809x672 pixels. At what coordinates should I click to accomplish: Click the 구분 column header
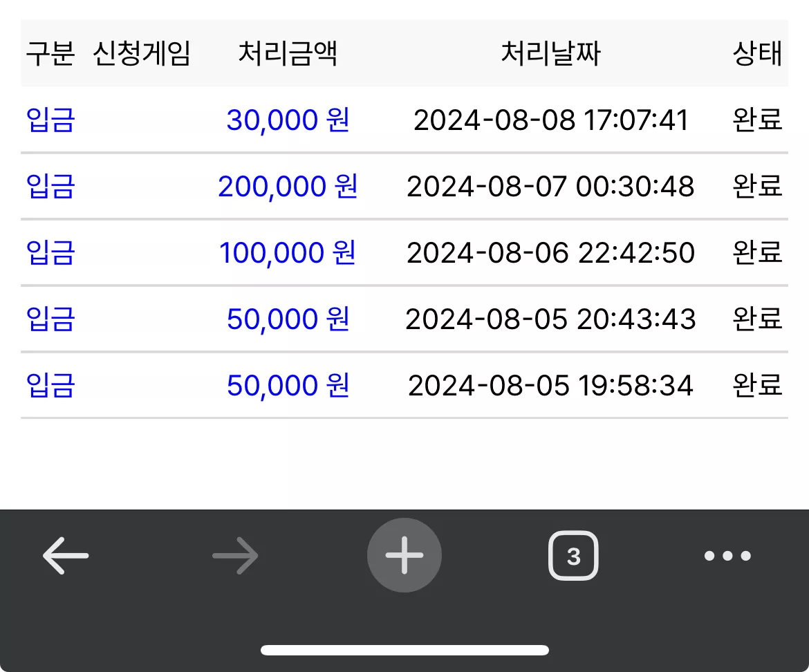tap(50, 54)
